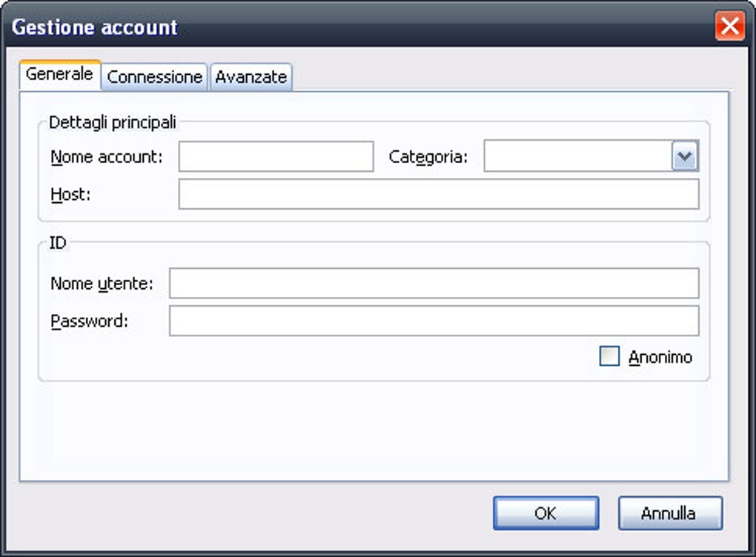Enable the Anonimo checkbox

609,357
